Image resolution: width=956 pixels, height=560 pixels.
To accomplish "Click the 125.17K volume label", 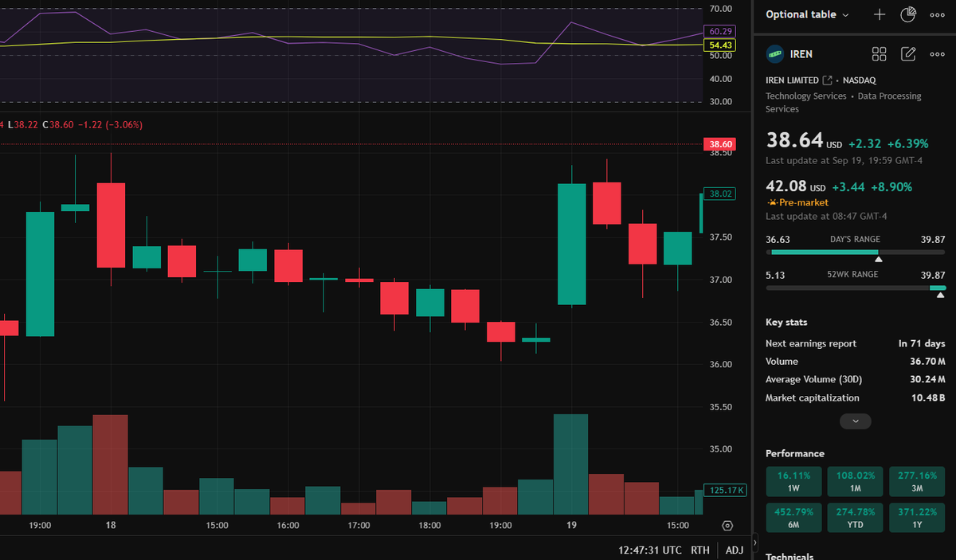I will tap(725, 490).
